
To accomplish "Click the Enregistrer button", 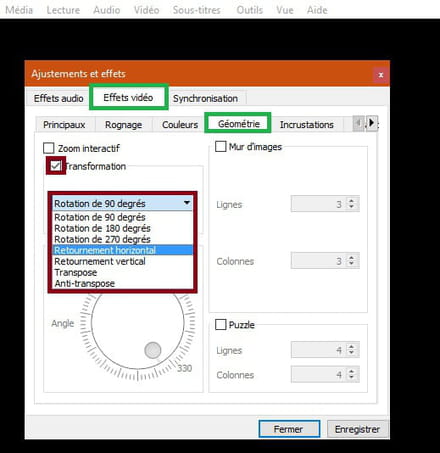I will click(x=357, y=429).
